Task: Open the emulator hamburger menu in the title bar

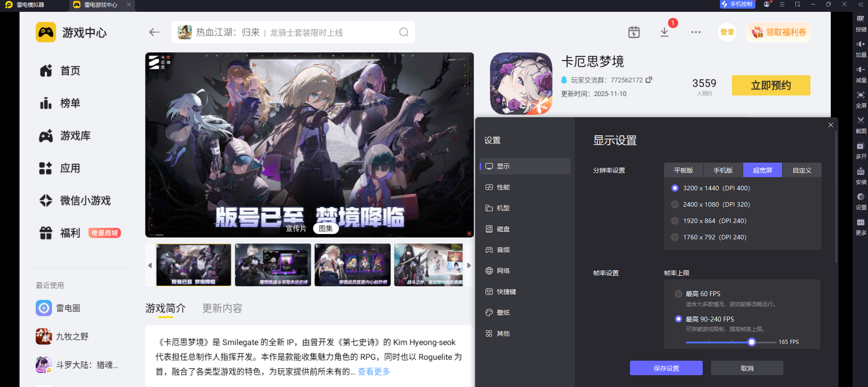Action: [x=782, y=5]
